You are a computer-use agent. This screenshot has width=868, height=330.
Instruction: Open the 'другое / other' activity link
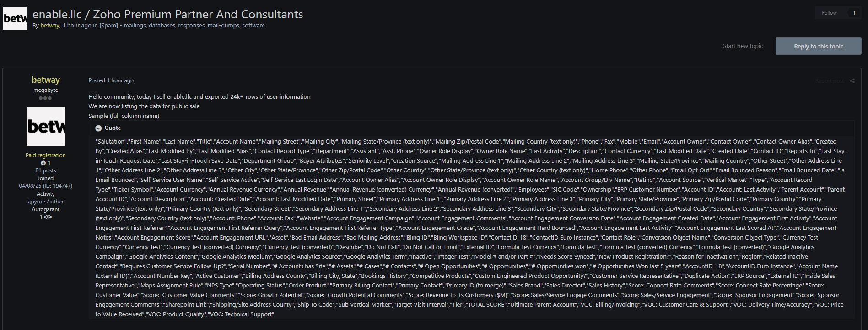pyautogui.click(x=46, y=202)
